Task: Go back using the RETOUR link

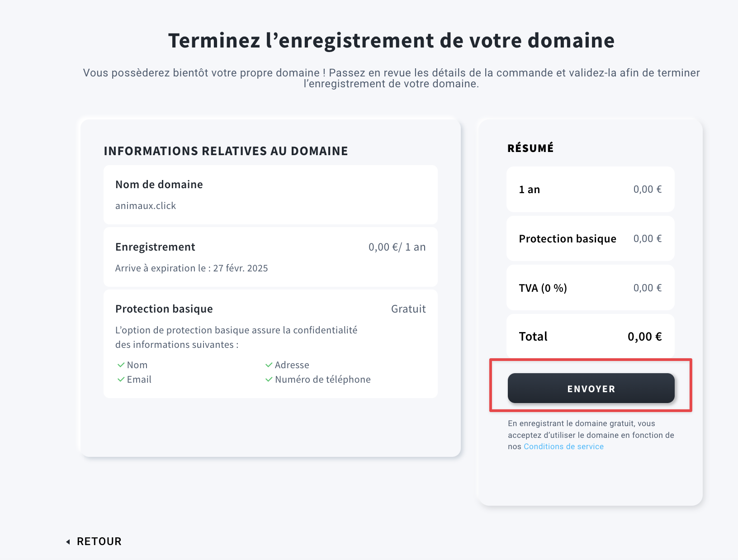Action: point(99,541)
